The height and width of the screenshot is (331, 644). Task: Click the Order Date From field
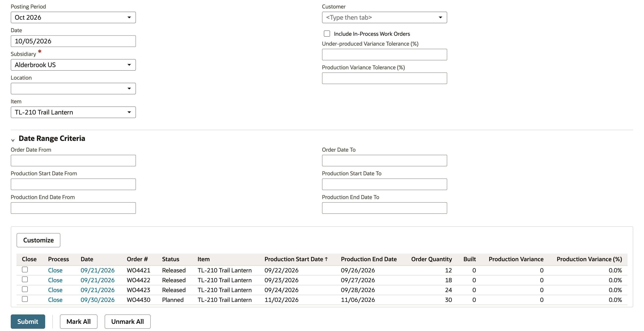(x=73, y=161)
